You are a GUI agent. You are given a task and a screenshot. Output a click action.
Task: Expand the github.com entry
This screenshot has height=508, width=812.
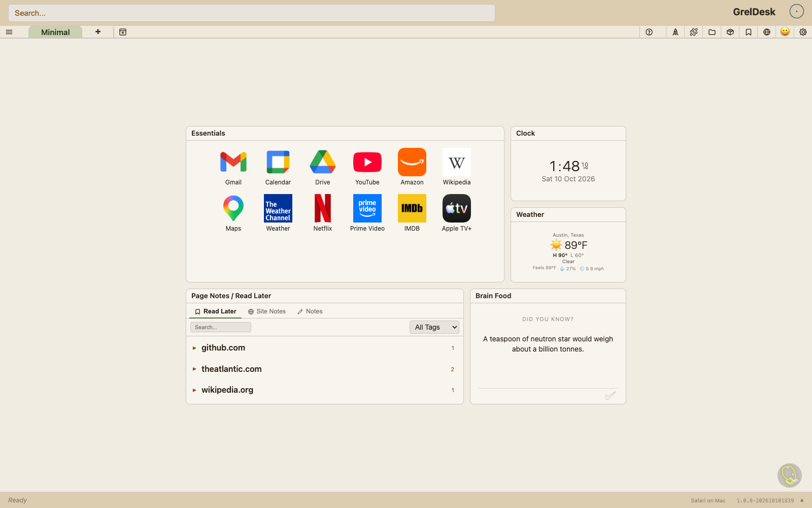coord(325,348)
